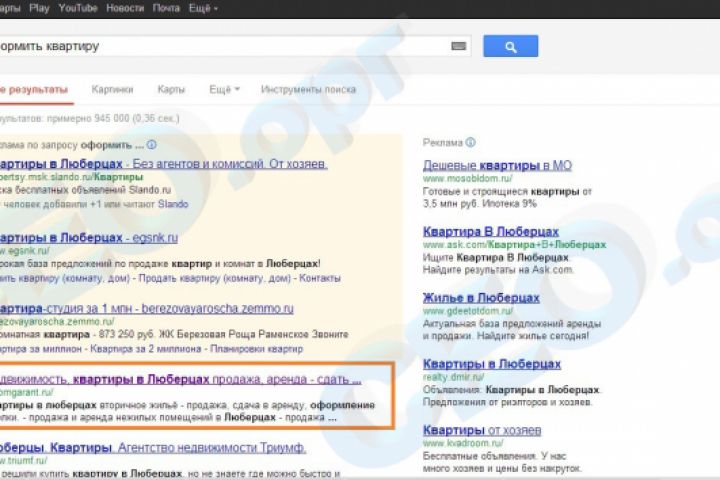Open Новости in the top bar
720x480 pixels.
(x=125, y=8)
